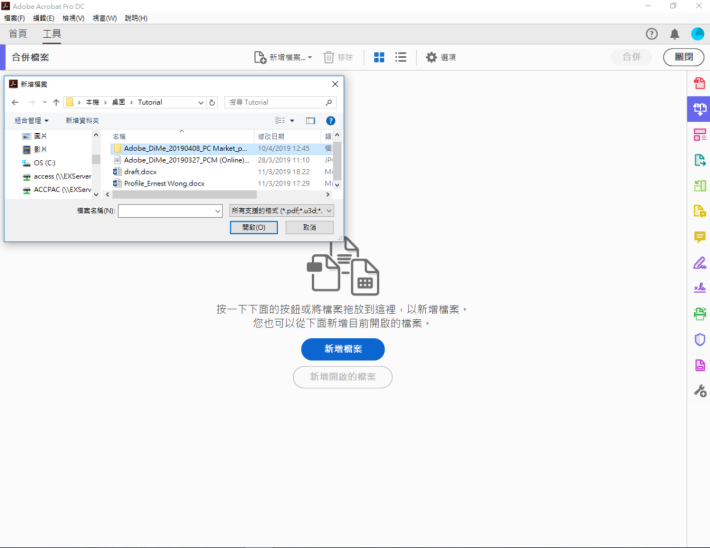Open the Protect shield sidebar tool

click(700, 339)
